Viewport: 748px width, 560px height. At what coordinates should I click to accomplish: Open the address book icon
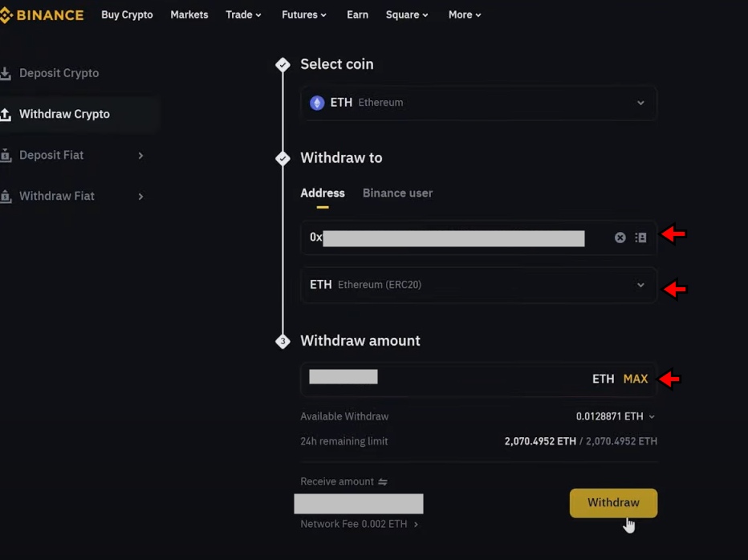click(640, 237)
